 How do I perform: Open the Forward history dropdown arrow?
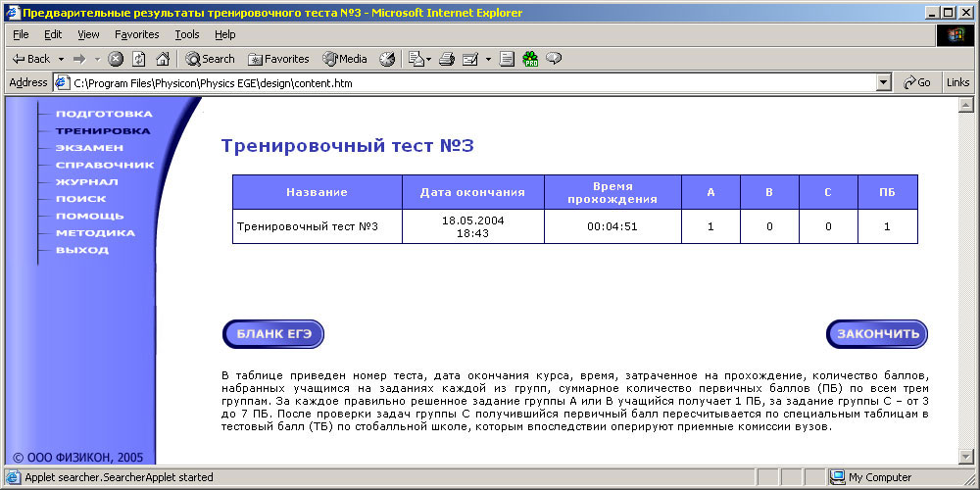(x=97, y=59)
